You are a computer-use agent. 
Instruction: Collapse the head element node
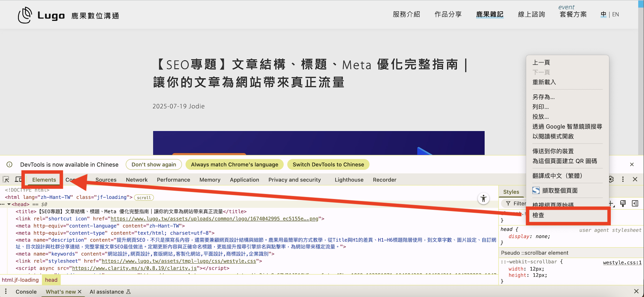coord(9,204)
